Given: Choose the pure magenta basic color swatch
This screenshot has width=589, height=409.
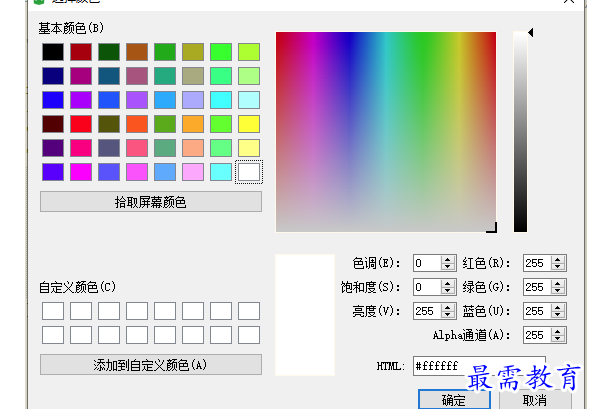Looking at the screenshot, I should (x=81, y=172).
